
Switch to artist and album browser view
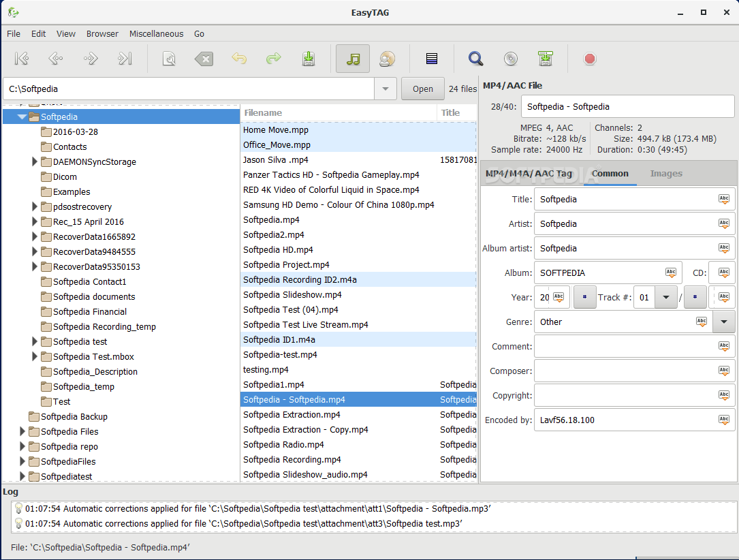(388, 59)
